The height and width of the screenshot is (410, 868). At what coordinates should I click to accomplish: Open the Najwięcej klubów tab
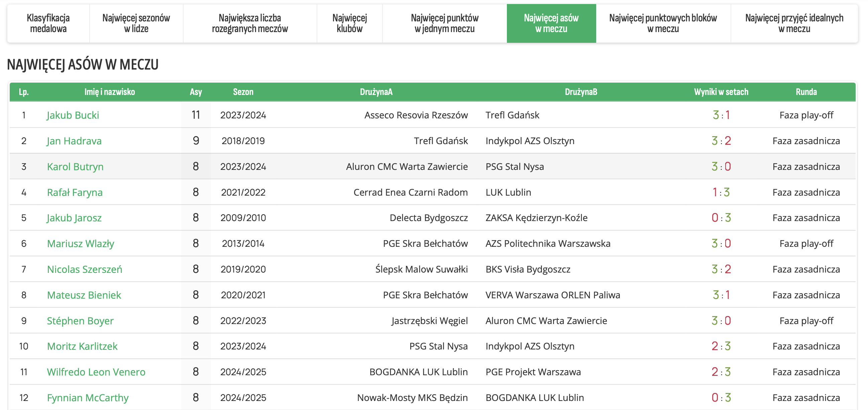pyautogui.click(x=349, y=23)
